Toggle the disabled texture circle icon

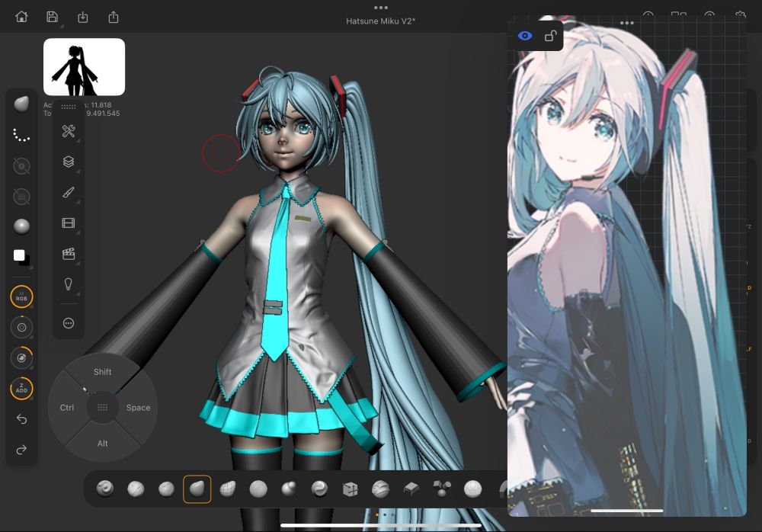(x=21, y=197)
